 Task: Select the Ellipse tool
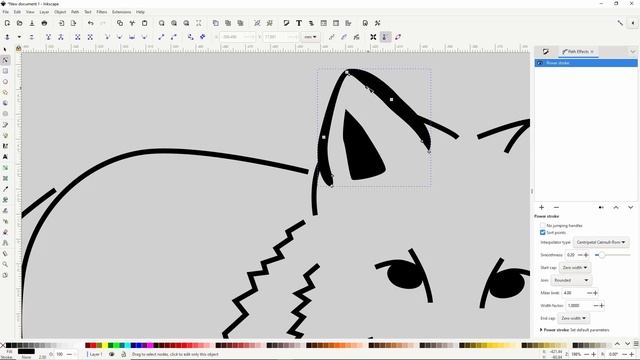(x=5, y=82)
